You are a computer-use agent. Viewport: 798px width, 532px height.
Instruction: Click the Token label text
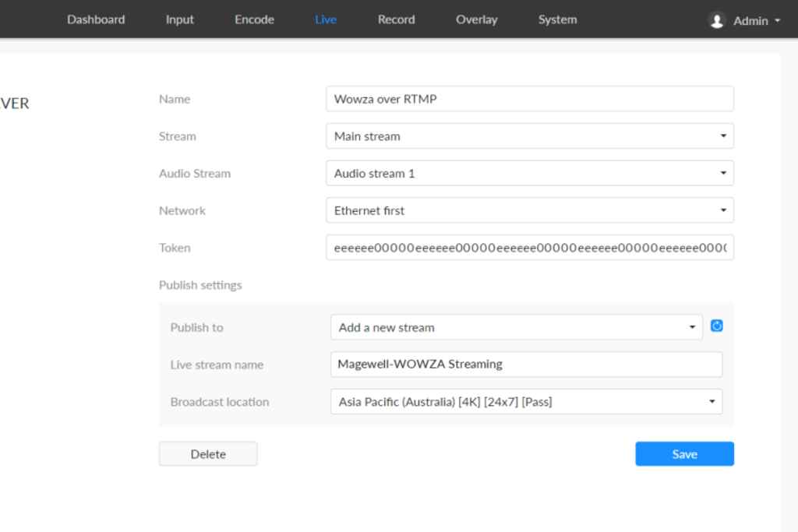[175, 248]
